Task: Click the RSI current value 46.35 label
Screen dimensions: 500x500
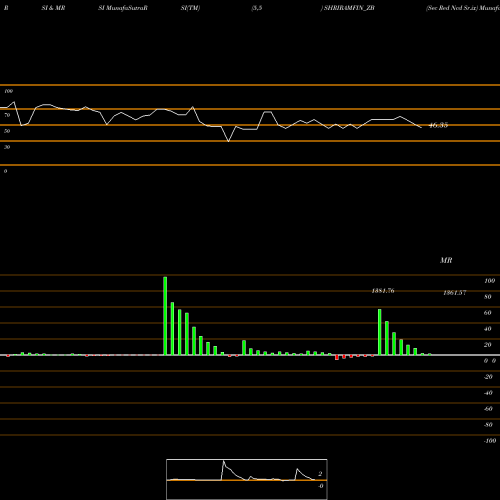Action: (438, 125)
